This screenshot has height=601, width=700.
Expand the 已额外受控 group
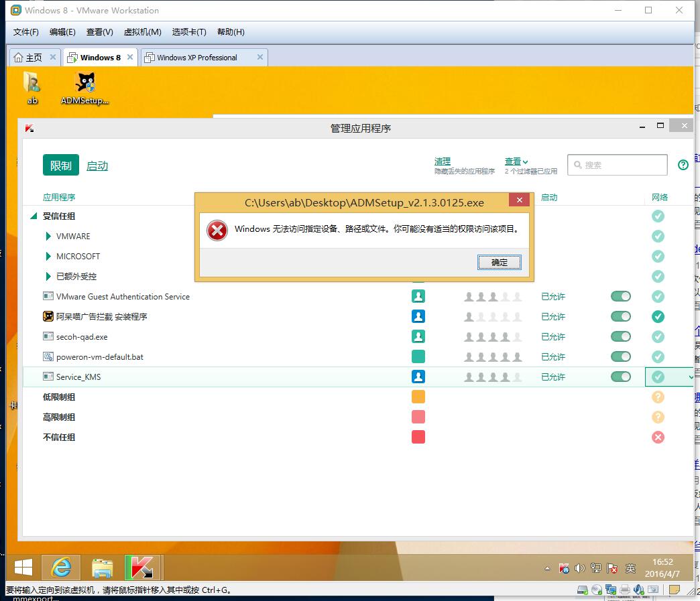click(x=48, y=276)
